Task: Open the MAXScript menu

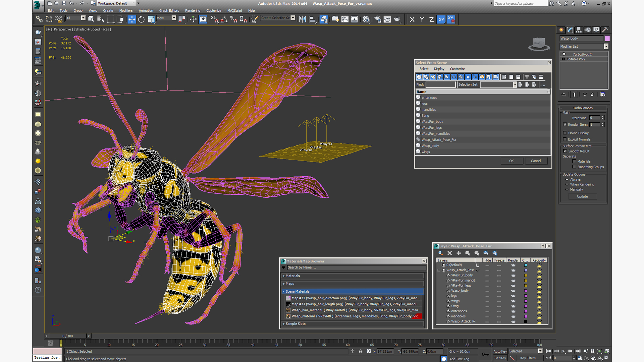Action: pyautogui.click(x=235, y=11)
